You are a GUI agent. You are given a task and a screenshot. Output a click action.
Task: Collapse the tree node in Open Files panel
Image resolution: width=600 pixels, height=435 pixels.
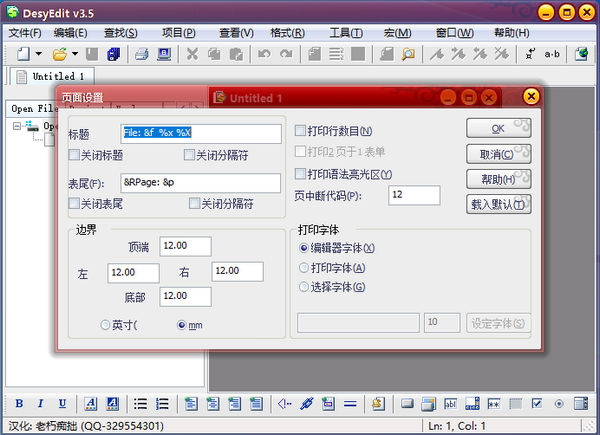pyautogui.click(x=18, y=126)
